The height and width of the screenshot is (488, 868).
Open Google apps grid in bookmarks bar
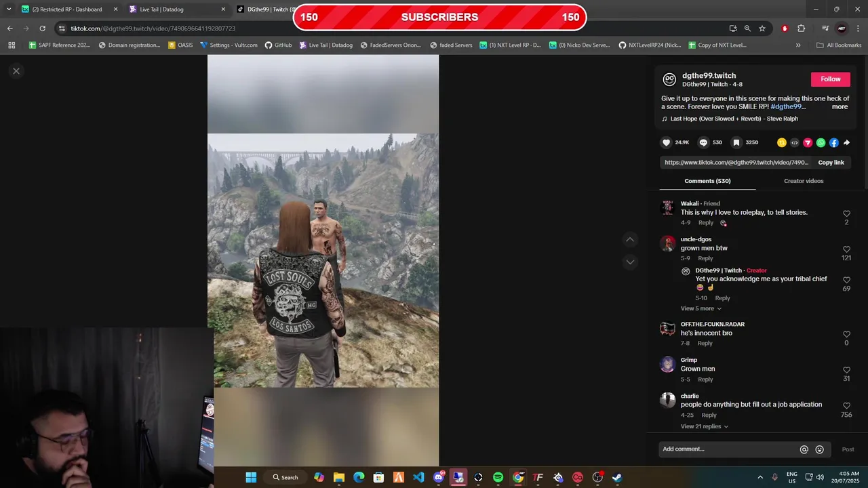tap(12, 45)
